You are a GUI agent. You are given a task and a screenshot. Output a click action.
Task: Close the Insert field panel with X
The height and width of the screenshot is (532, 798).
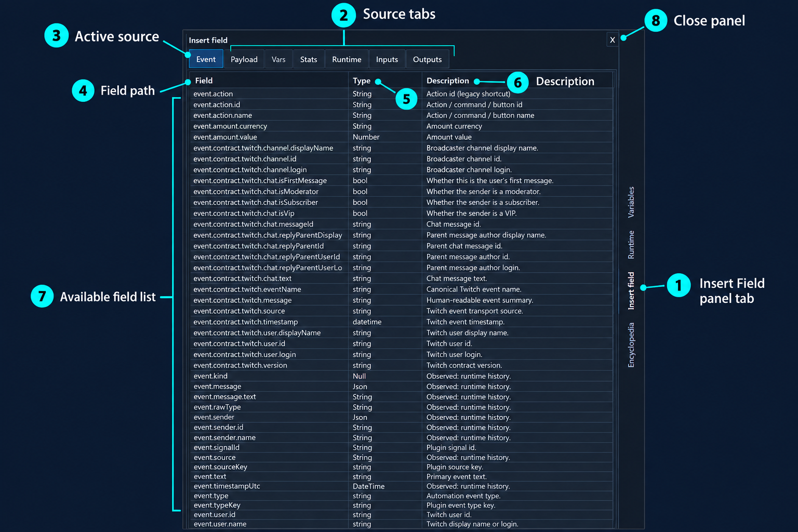(613, 39)
